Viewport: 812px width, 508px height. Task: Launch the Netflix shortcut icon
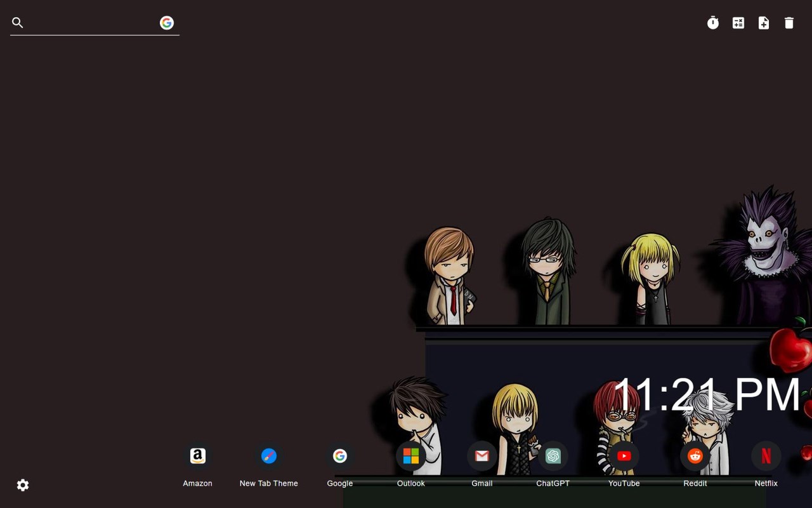coord(766,456)
